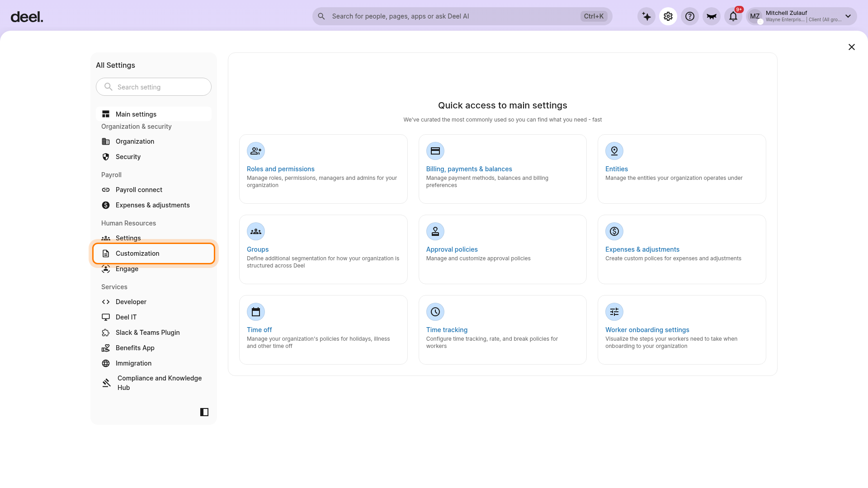Open Expenses & adjustments in sidebar
868x488 pixels.
[x=154, y=205]
